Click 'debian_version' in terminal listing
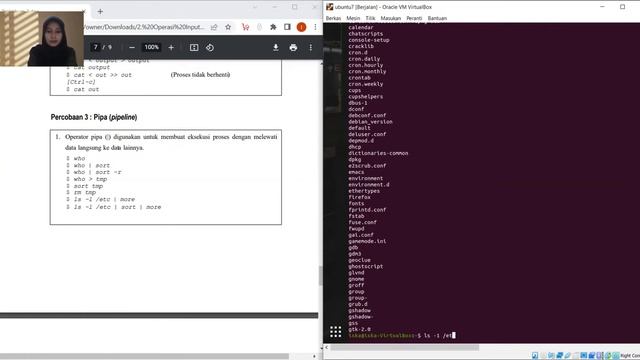Viewport: 640px width, 360px height. coord(370,122)
